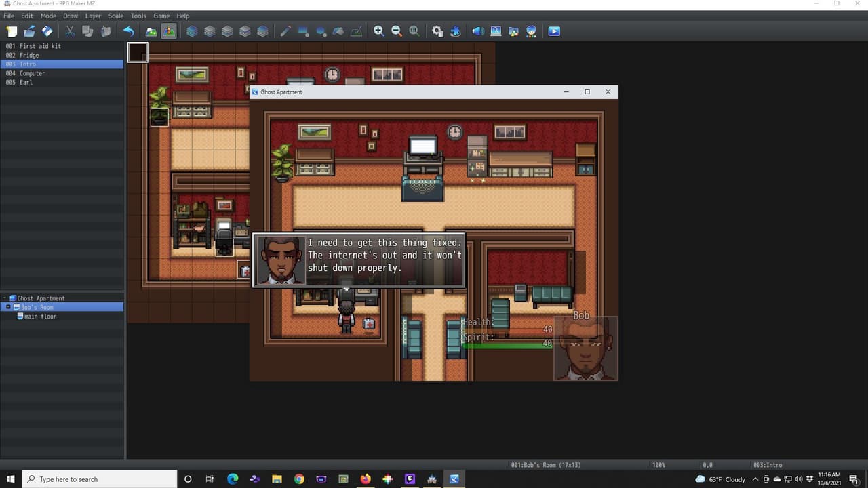Open the Layer menu
Screen dimensions: 868x488
coord(93,16)
